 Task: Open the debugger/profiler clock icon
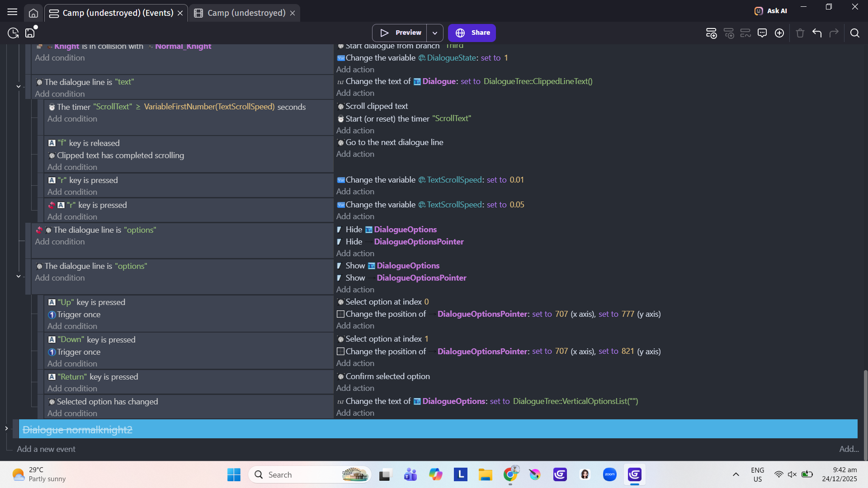13,33
